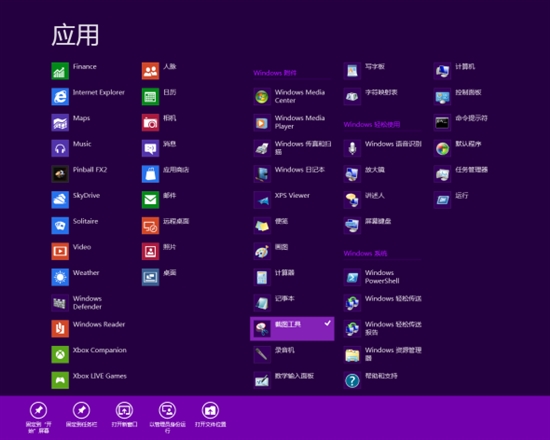Launch Task Manager (任务管理器)
The image size is (550, 440).
(461, 174)
